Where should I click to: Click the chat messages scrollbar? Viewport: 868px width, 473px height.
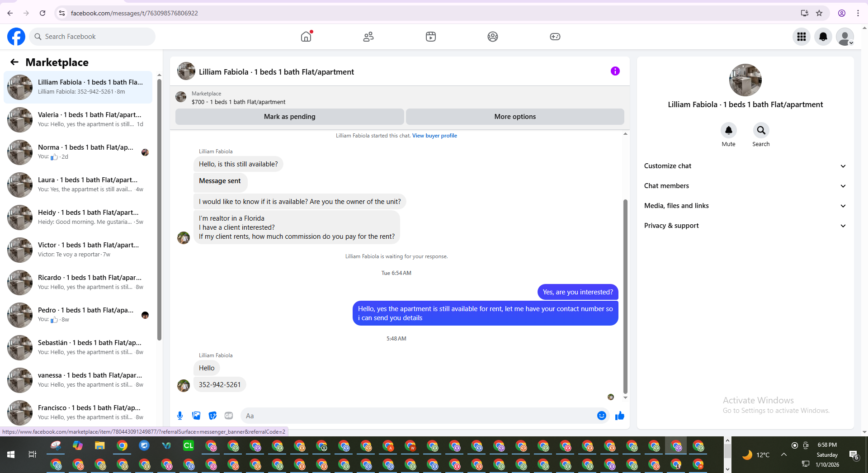625,296
